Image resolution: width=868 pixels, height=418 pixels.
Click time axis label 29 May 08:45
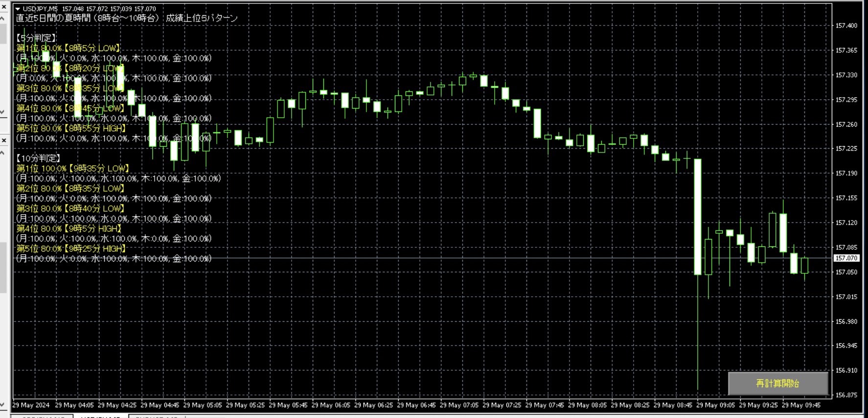point(673,405)
